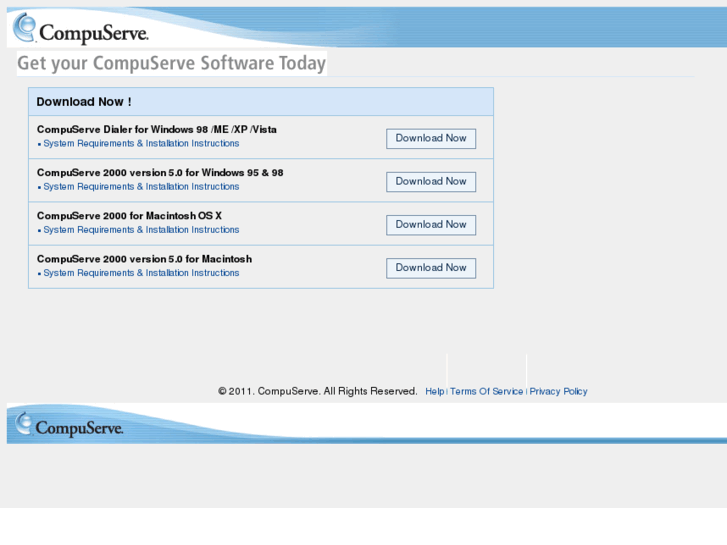This screenshot has height=545, width=727.
Task: Open the Help link in footer
Action: 434,391
